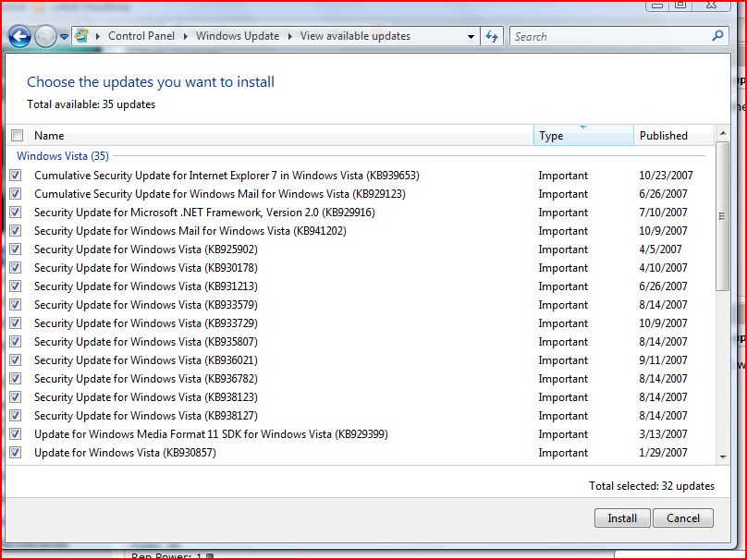Click the Choose the updates you want to install heading
The image size is (747, 560).
pyautogui.click(x=151, y=82)
